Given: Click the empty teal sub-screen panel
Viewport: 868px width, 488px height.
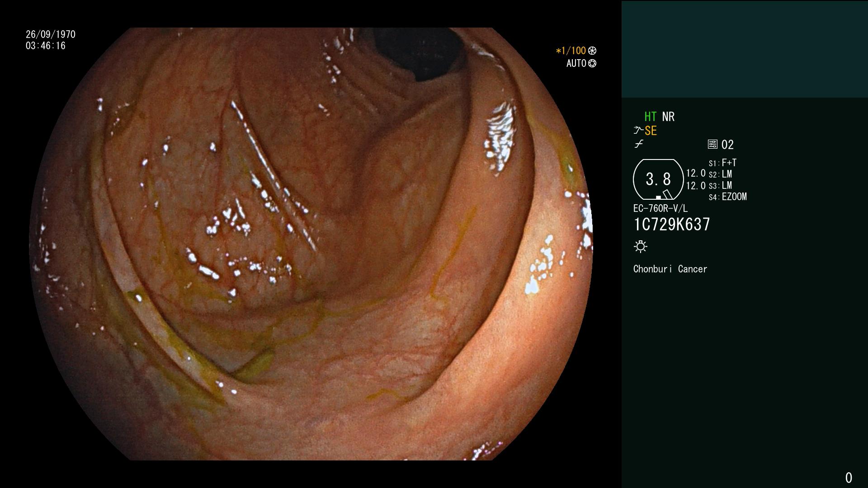Looking at the screenshot, I should point(745,49).
